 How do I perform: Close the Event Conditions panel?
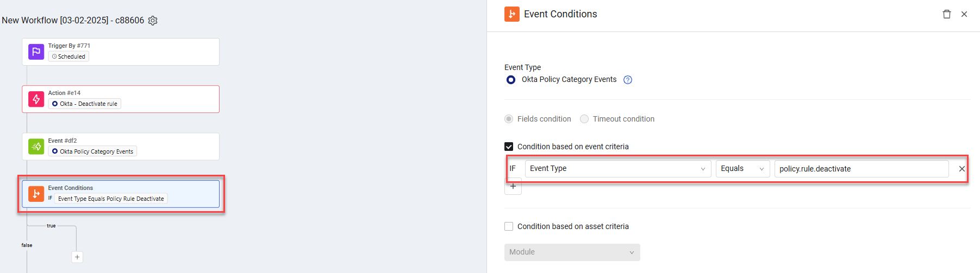964,14
